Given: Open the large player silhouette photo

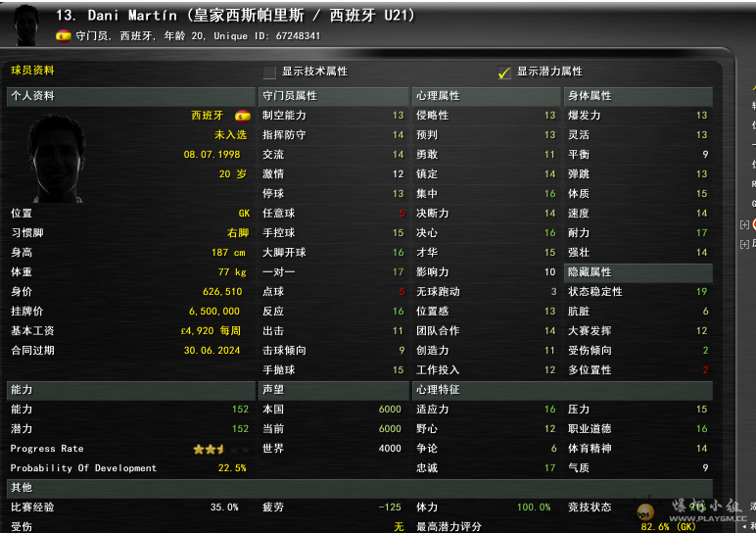Looking at the screenshot, I should (57, 158).
